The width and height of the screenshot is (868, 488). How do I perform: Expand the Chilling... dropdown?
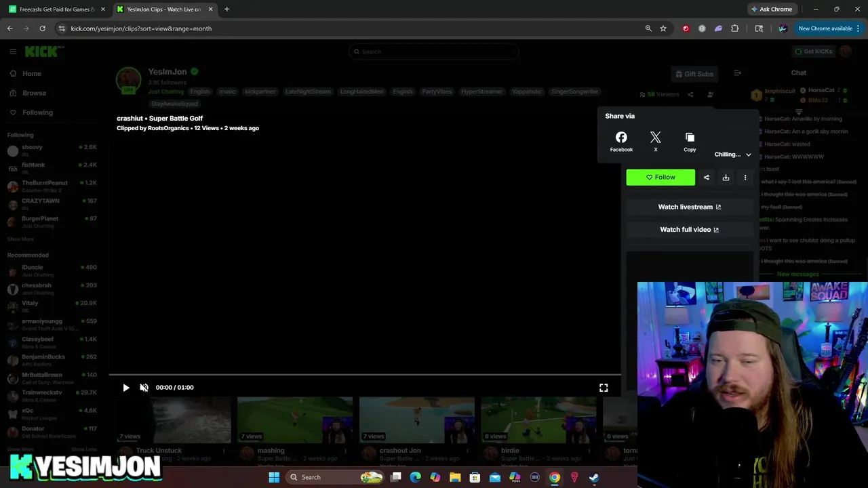733,155
